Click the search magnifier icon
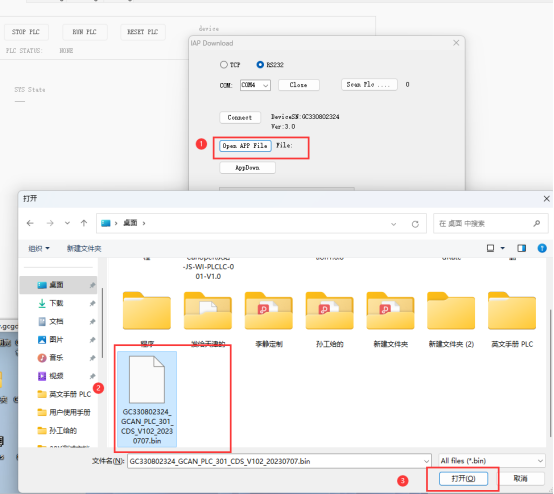 537,223
